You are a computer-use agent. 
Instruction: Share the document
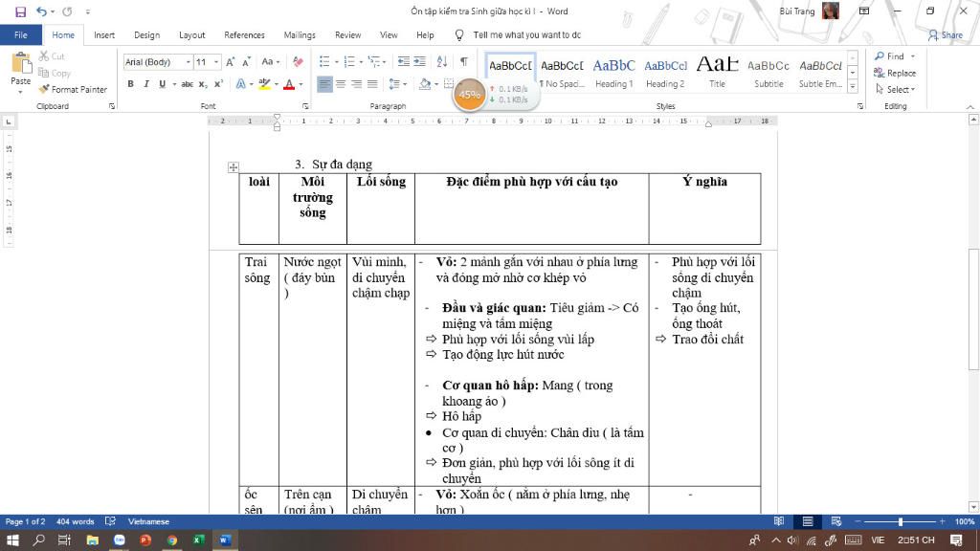946,35
